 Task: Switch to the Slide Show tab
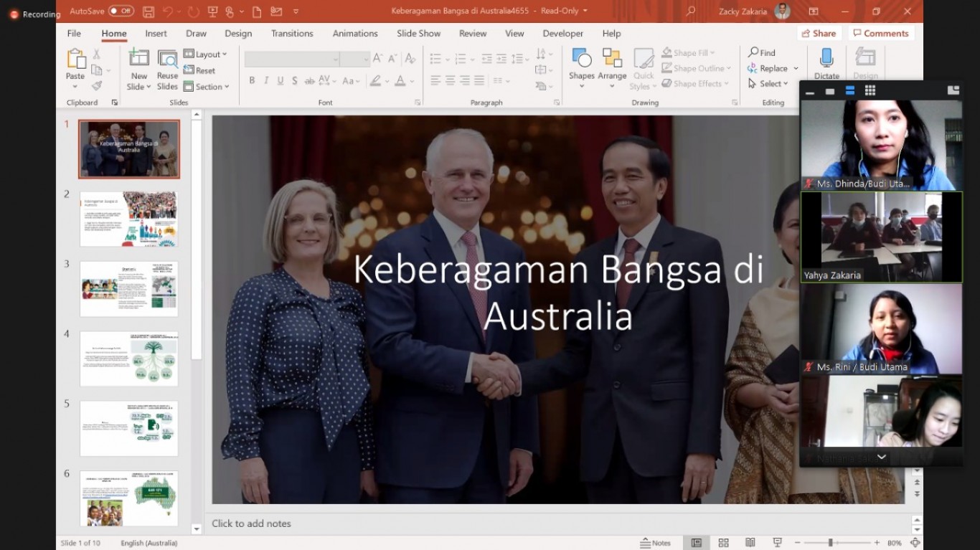pyautogui.click(x=418, y=34)
